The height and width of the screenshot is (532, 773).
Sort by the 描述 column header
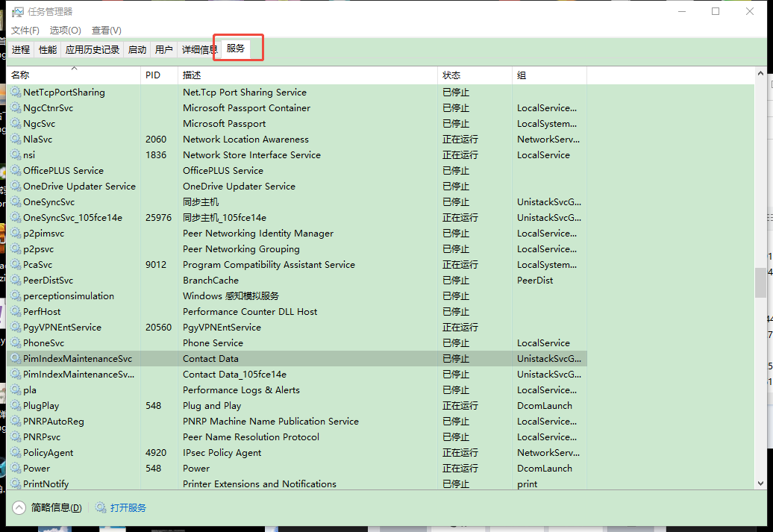[x=307, y=75]
